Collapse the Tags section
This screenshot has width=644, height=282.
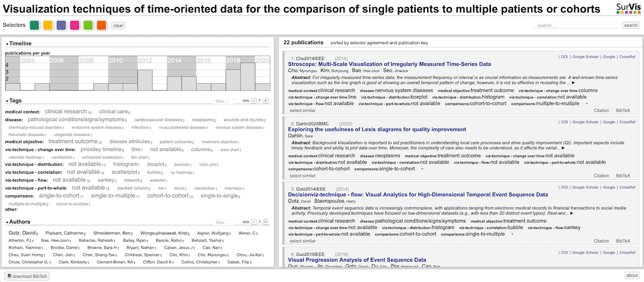click(14, 100)
